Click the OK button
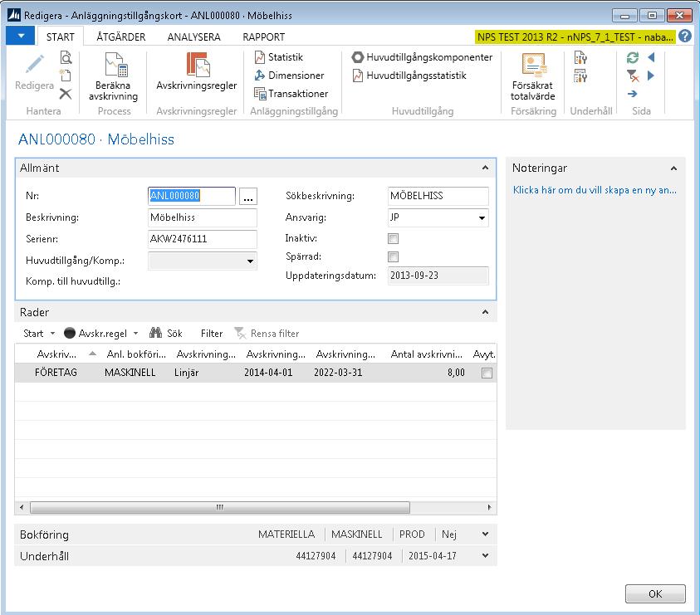This screenshot has width=700, height=615. point(655,593)
